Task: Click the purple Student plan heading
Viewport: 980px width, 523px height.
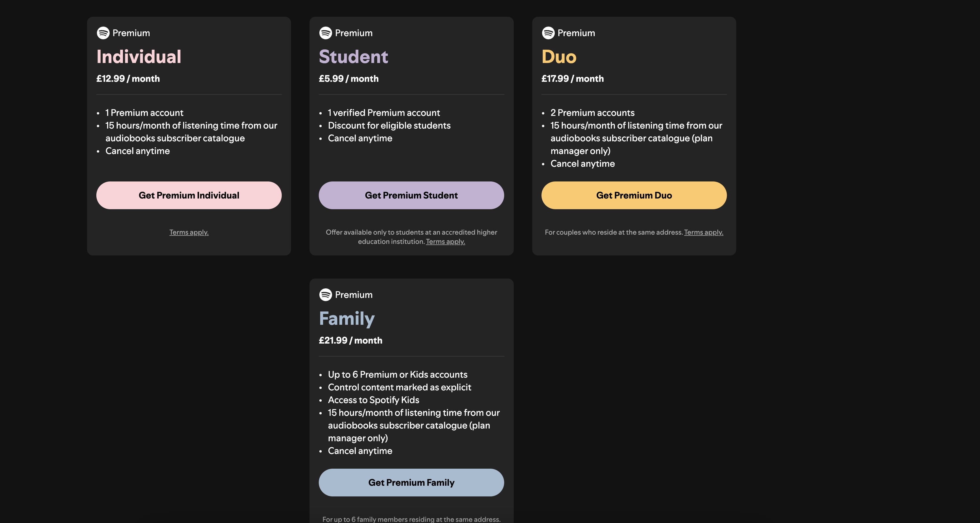Action: (353, 57)
